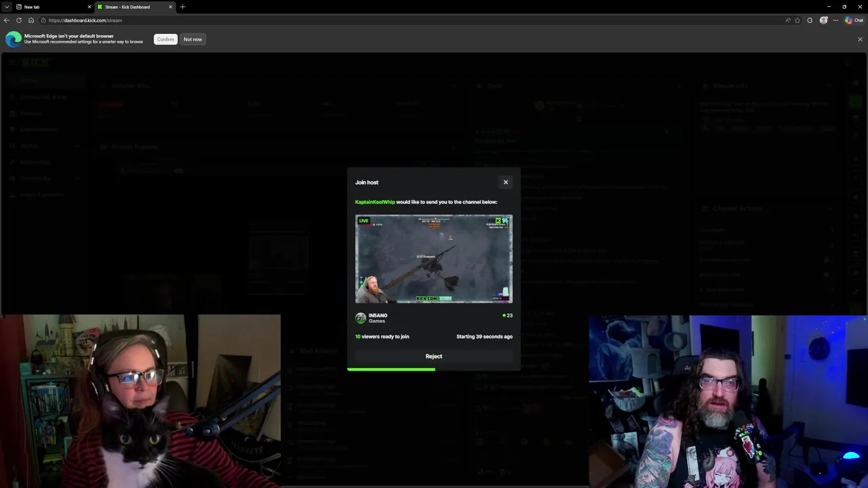Viewport: 868px width, 488px height.
Task: Open the browser profile menu
Action: point(824,20)
